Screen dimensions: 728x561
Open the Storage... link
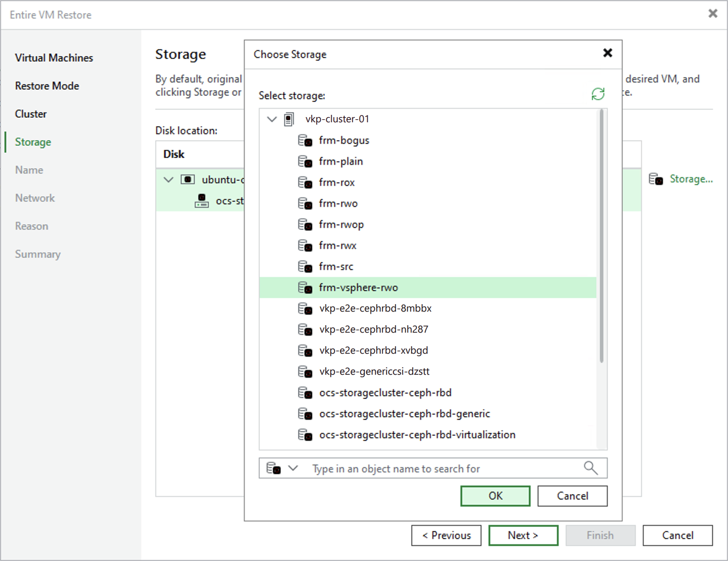pyautogui.click(x=691, y=179)
